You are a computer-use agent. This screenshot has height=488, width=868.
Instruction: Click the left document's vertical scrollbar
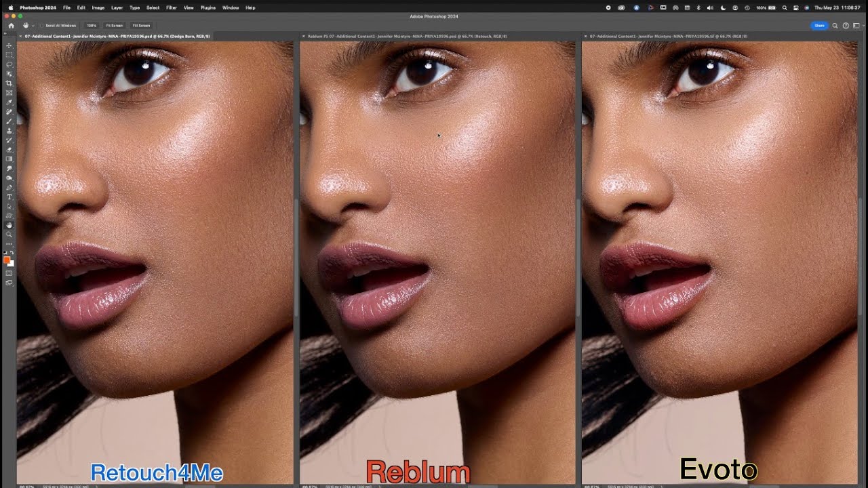click(296, 258)
